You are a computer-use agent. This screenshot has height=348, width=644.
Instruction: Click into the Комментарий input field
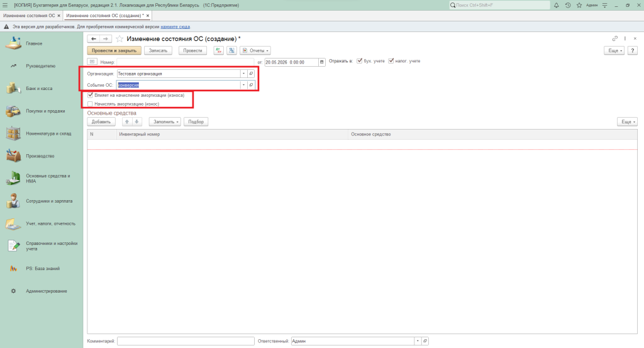coord(186,341)
